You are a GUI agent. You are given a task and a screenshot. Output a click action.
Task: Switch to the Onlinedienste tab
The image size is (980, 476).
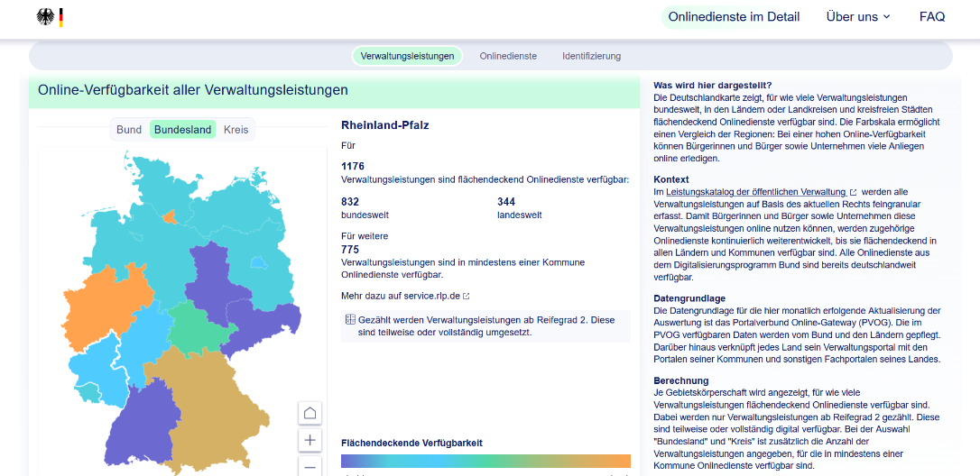point(508,56)
